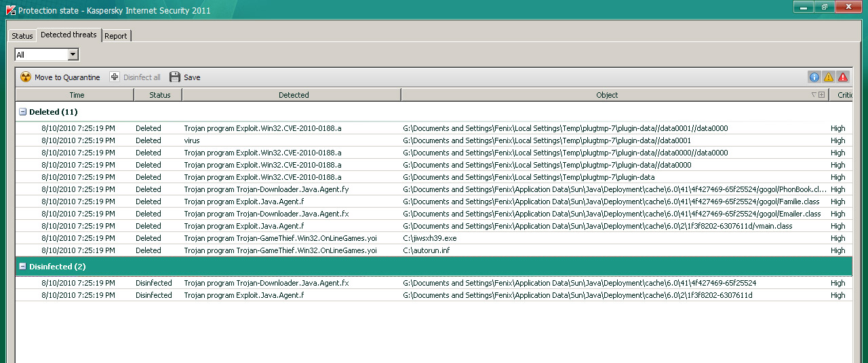Select the Detected threats tab
868x363 pixels.
pos(68,35)
